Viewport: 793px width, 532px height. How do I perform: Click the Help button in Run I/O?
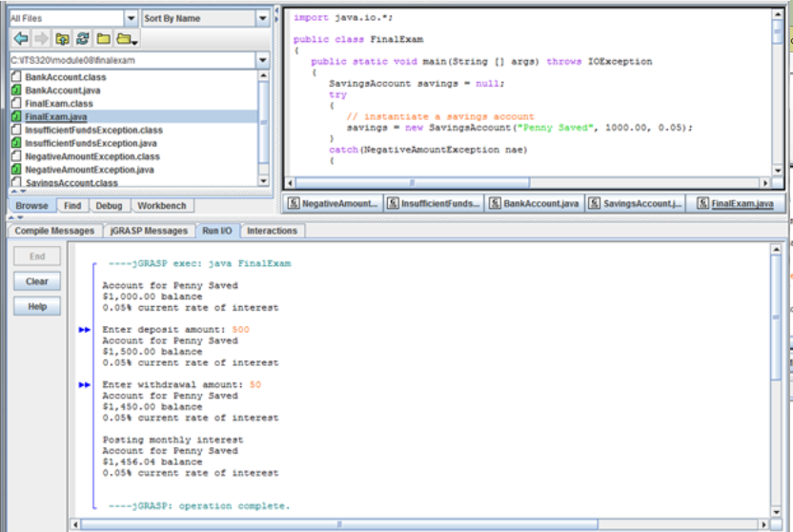pyautogui.click(x=37, y=307)
